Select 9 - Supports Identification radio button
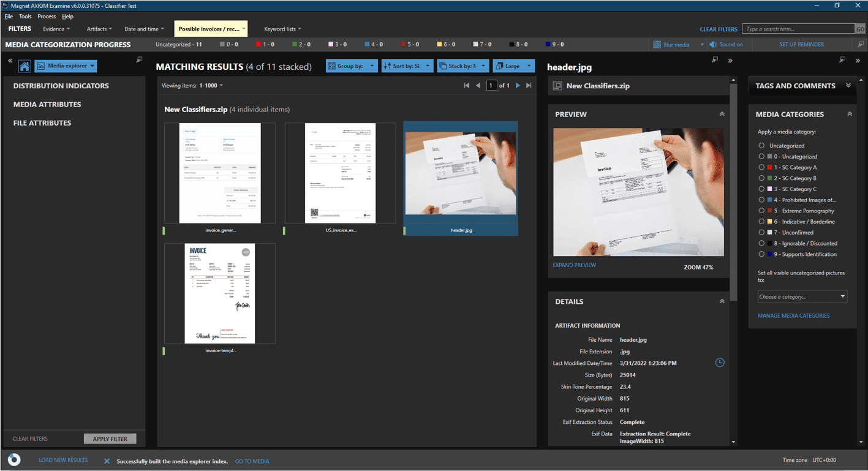The width and height of the screenshot is (868, 471). click(761, 254)
